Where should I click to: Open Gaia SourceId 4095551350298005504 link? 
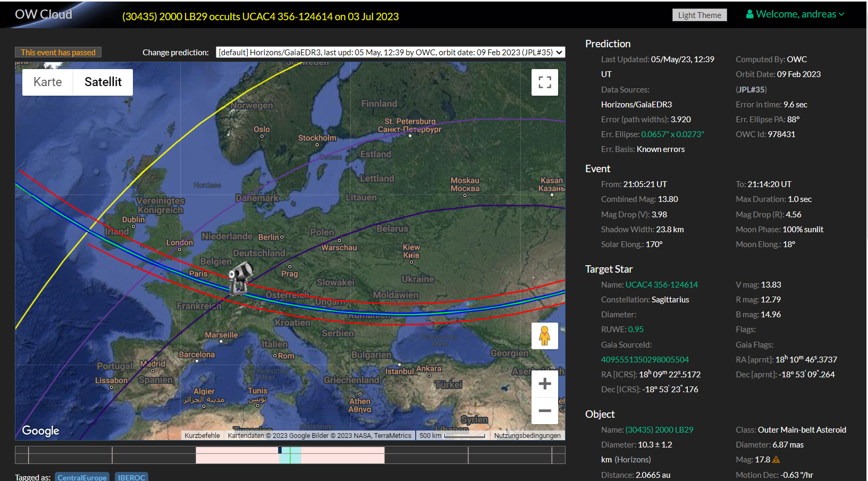[645, 360]
